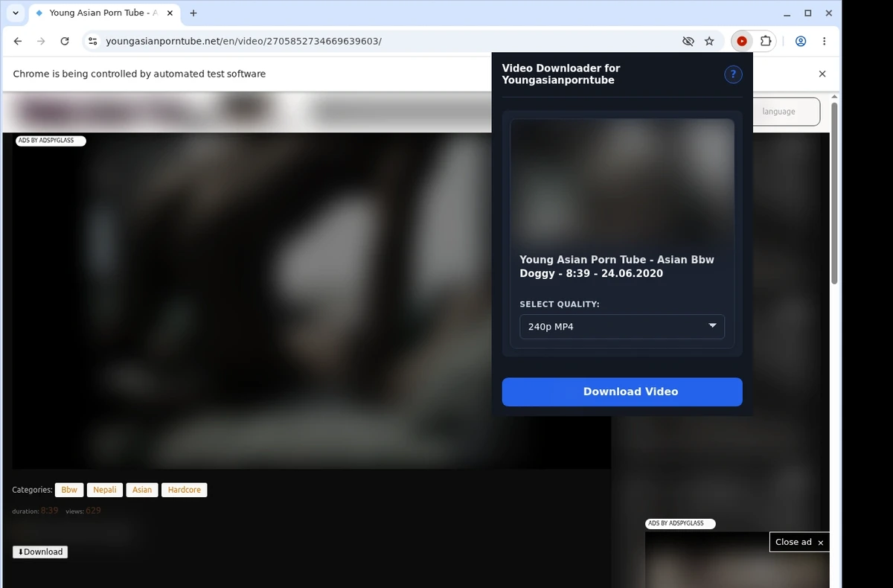
Task: Close the Young Asian Porn Tube tab
Action: tap(169, 13)
